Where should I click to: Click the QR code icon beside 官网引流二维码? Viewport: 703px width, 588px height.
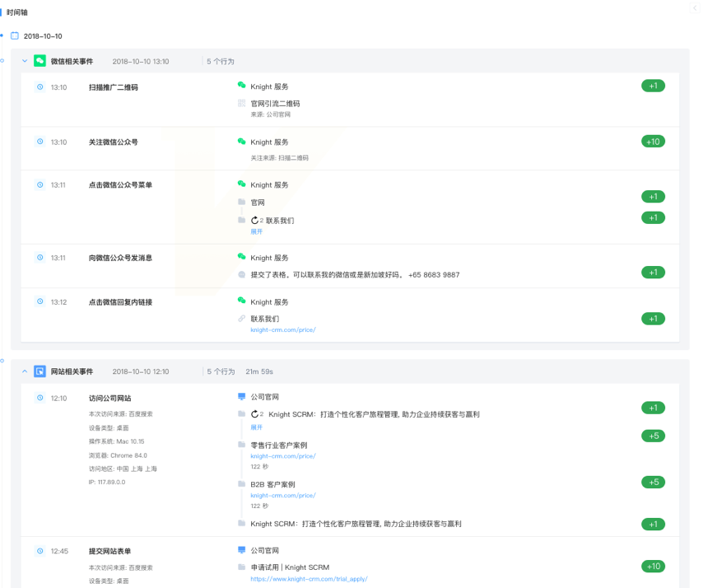pyautogui.click(x=242, y=103)
